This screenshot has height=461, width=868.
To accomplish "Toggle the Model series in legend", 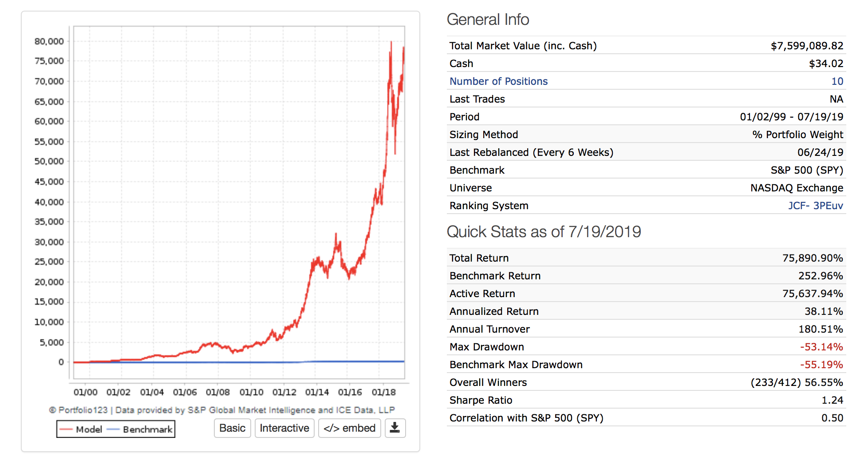I will [89, 429].
